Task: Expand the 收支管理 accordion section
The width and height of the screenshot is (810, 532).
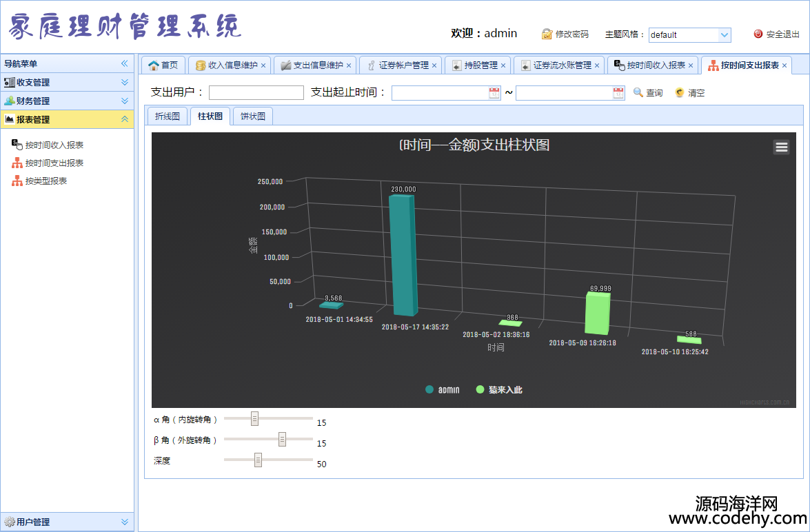Action: [x=67, y=82]
